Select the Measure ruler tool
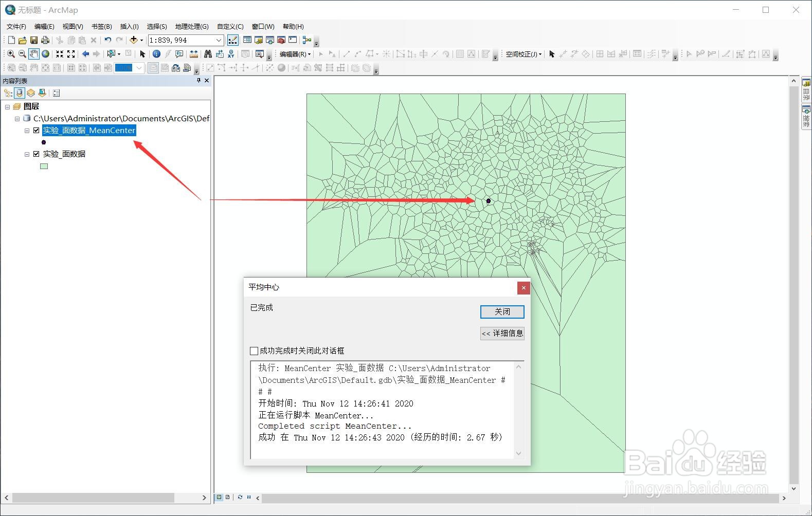This screenshot has height=516, width=812. tap(193, 54)
